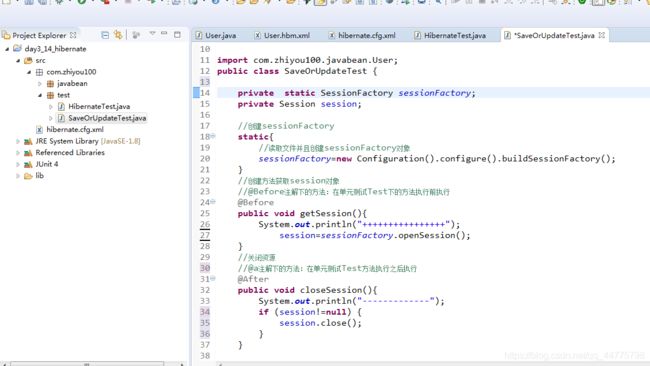
Task: Click class name SaveOrUpdateTest on line 12
Action: (x=325, y=71)
